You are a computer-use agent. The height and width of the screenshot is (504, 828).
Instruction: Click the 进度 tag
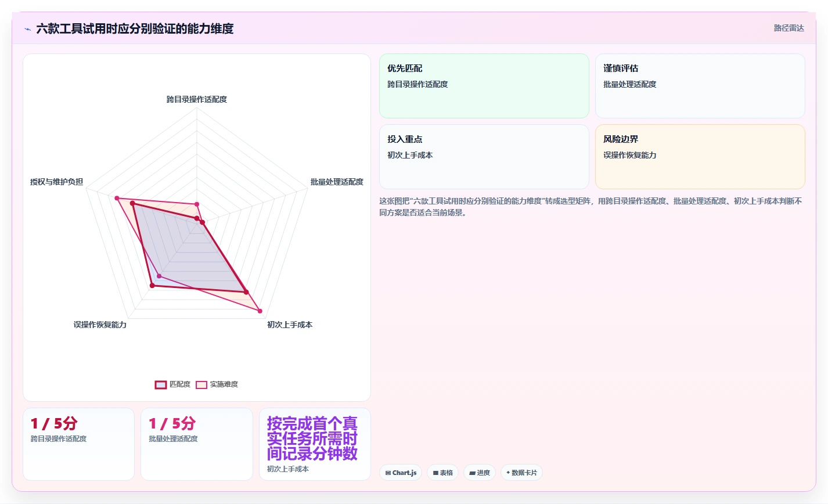pos(480,473)
